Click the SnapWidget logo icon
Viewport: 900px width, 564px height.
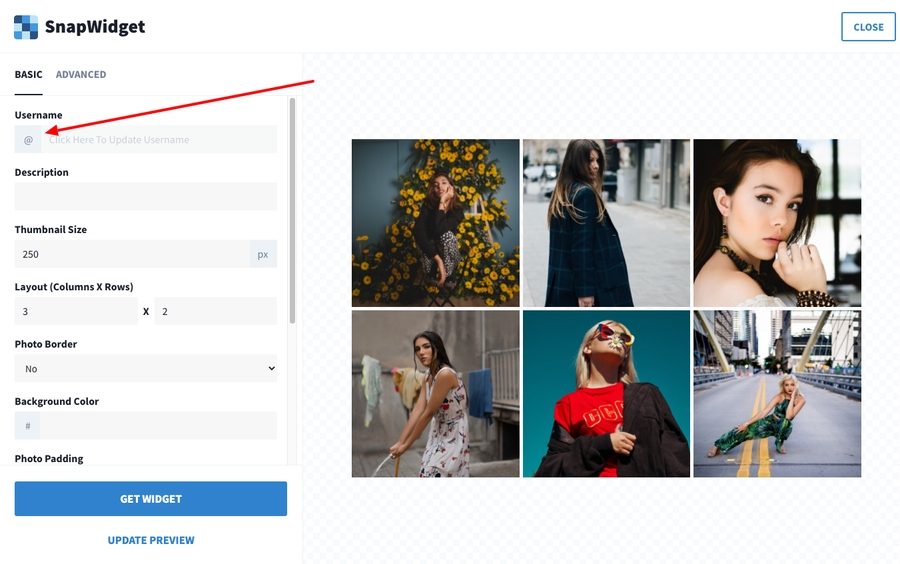point(26,27)
